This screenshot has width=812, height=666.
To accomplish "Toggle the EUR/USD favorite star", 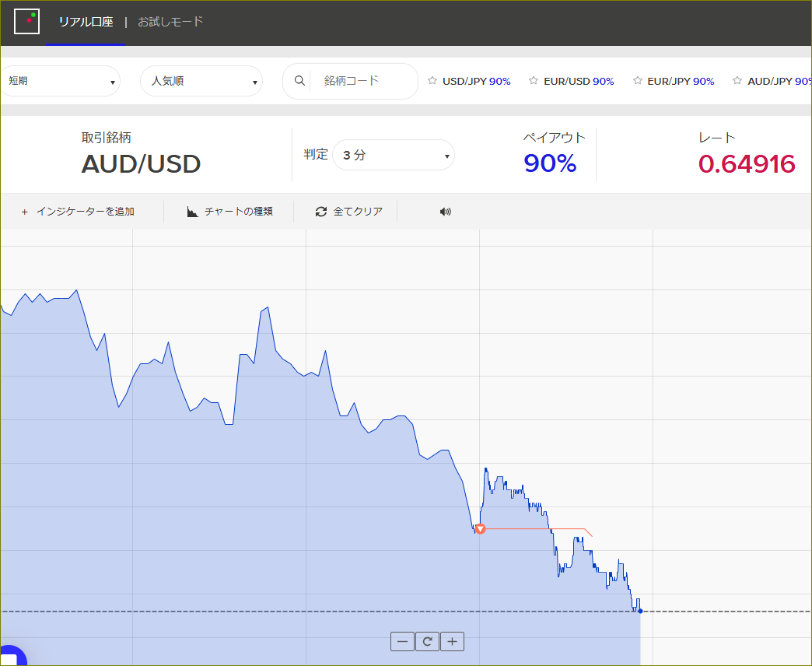I will pyautogui.click(x=534, y=81).
